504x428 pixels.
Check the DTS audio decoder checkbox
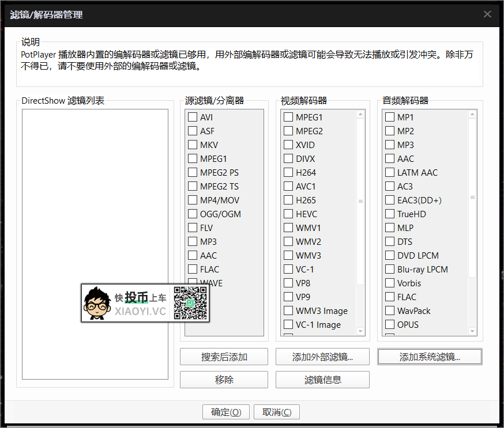pyautogui.click(x=389, y=241)
